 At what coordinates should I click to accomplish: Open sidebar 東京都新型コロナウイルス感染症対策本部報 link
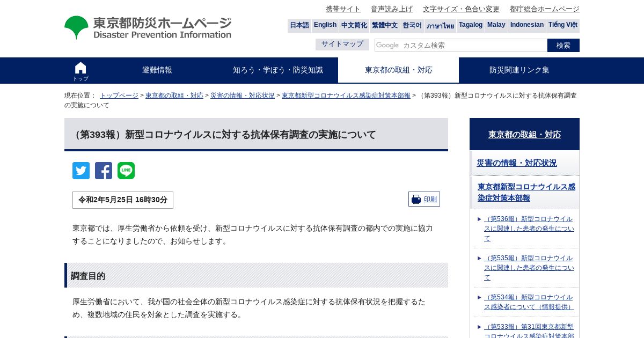pos(526,193)
